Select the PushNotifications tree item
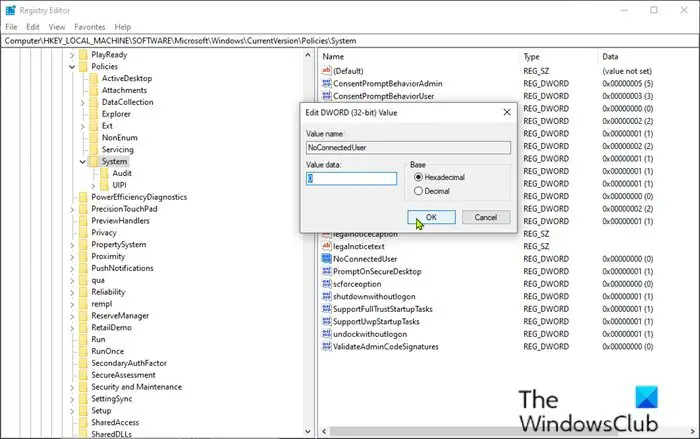The width and height of the screenshot is (700, 439). [122, 268]
